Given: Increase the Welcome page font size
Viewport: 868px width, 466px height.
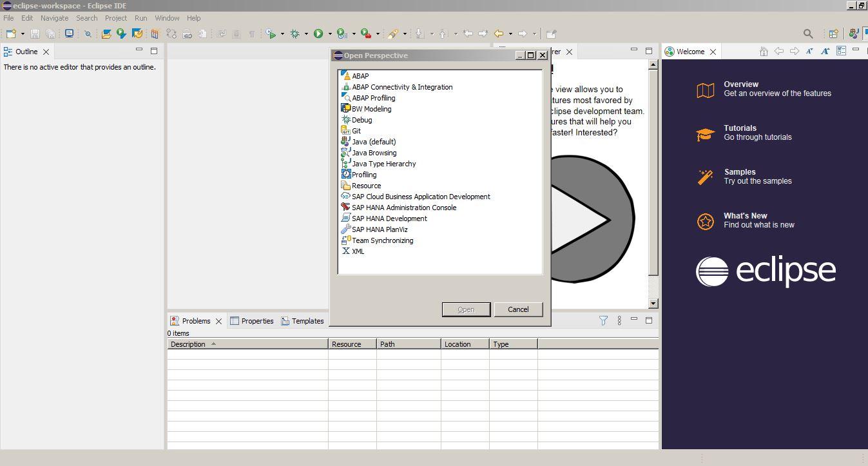Looking at the screenshot, I should point(825,52).
